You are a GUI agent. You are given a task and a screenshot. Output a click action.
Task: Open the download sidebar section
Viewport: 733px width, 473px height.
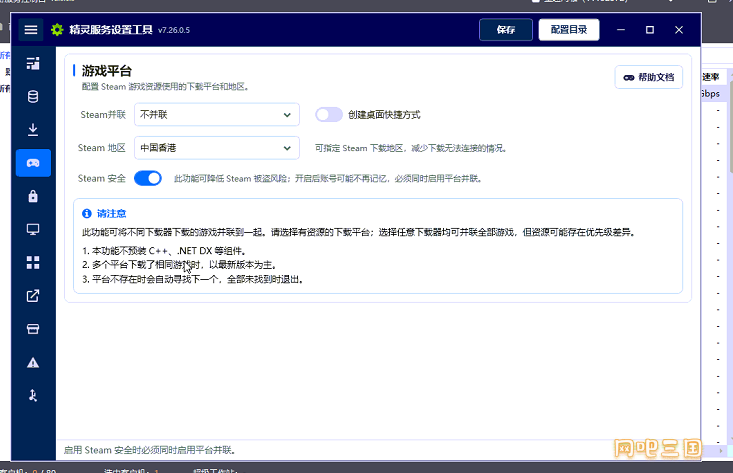tap(33, 129)
